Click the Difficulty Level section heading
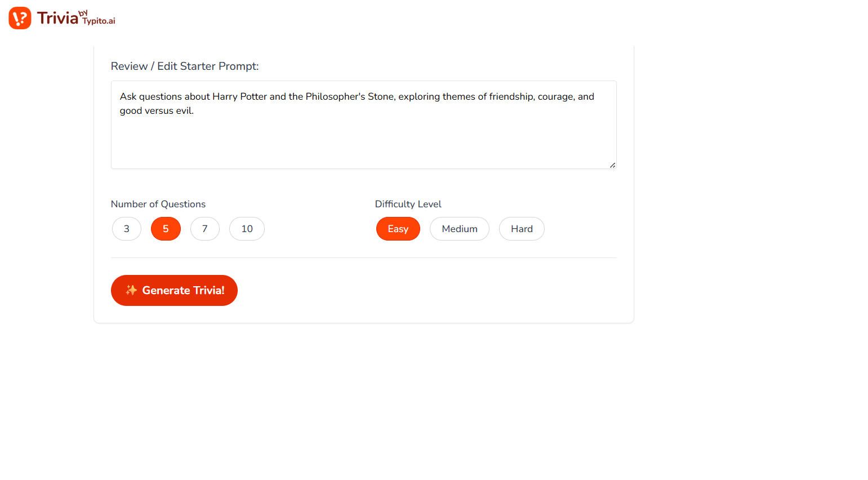 [x=408, y=203]
